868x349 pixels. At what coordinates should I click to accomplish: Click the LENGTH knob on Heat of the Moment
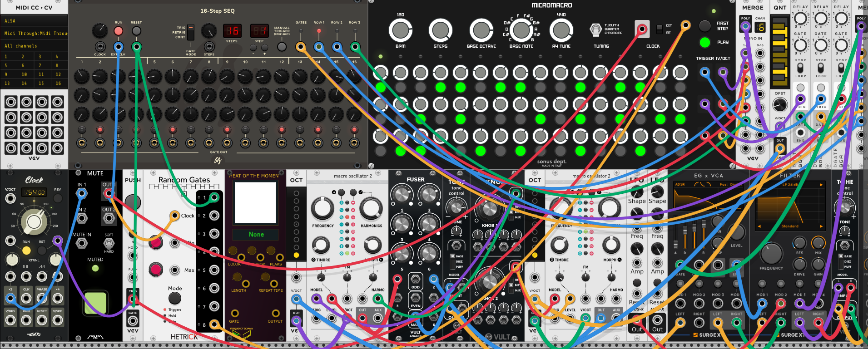click(x=237, y=277)
